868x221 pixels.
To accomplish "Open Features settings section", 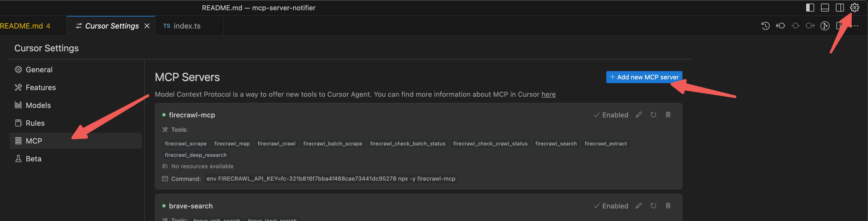I will [x=76, y=87].
